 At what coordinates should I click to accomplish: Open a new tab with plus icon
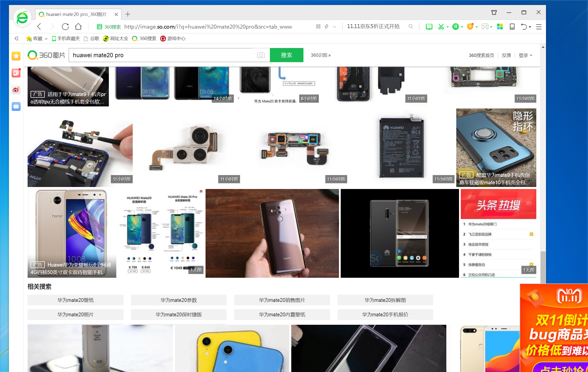128,14
